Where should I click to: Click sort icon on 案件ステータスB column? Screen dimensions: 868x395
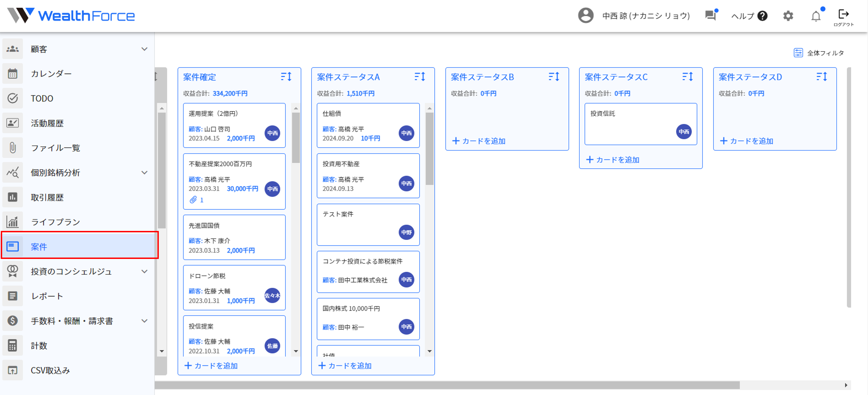554,77
